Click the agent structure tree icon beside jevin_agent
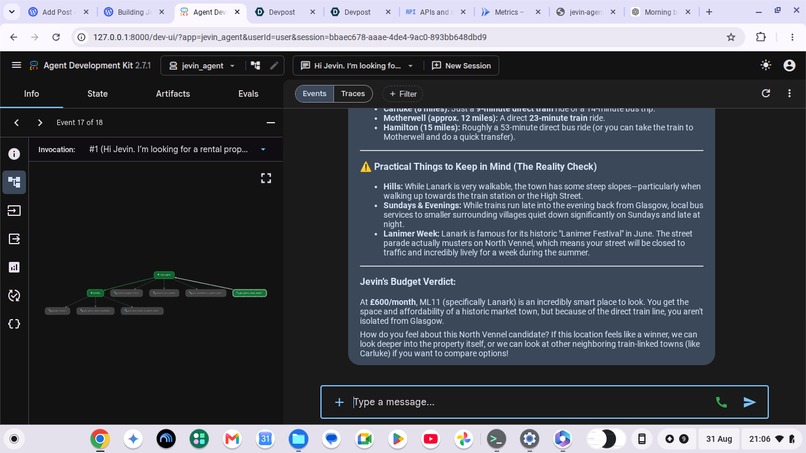Image resolution: width=806 pixels, height=453 pixels. 255,65
